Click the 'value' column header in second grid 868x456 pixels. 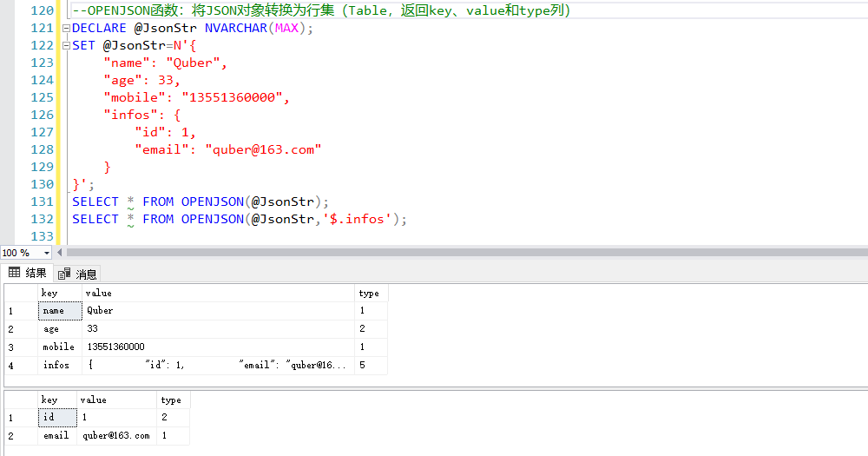coord(117,400)
